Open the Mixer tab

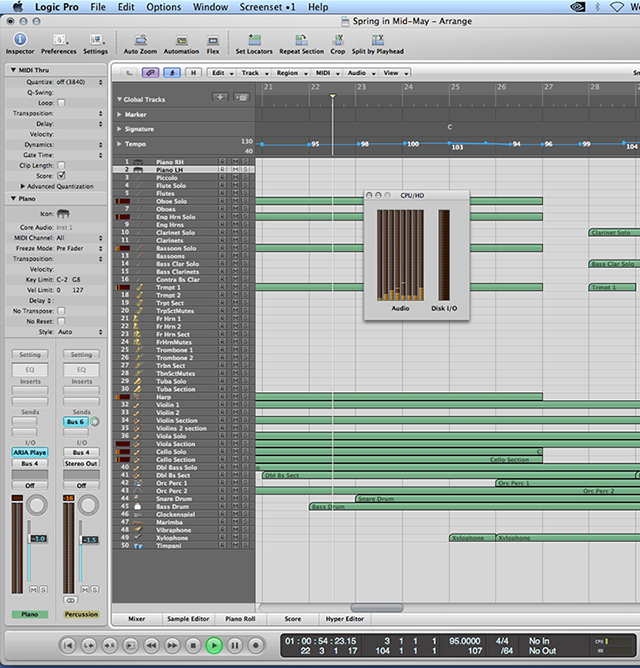137,619
